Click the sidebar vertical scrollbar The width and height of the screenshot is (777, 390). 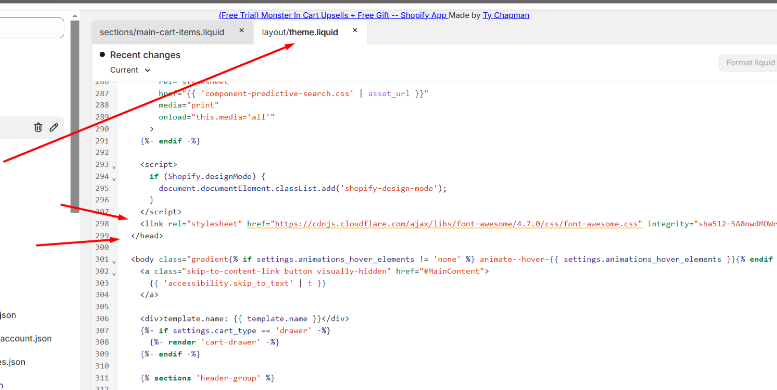(74, 116)
